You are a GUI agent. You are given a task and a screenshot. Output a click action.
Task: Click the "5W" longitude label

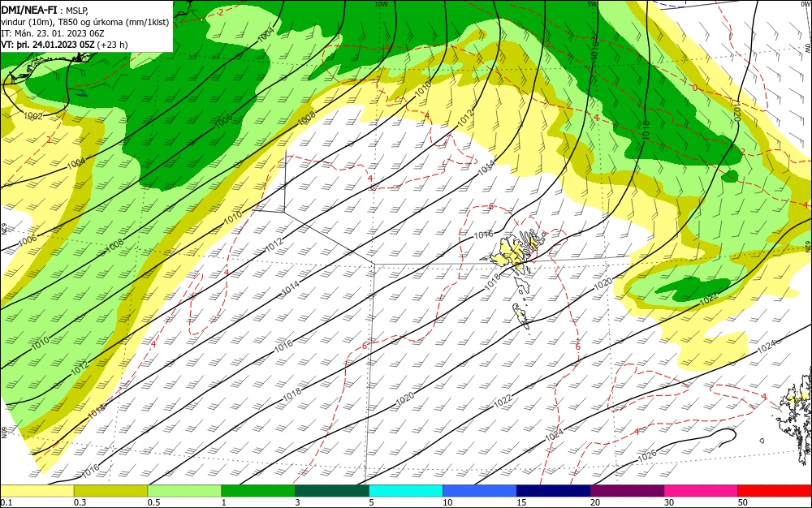(593, 4)
